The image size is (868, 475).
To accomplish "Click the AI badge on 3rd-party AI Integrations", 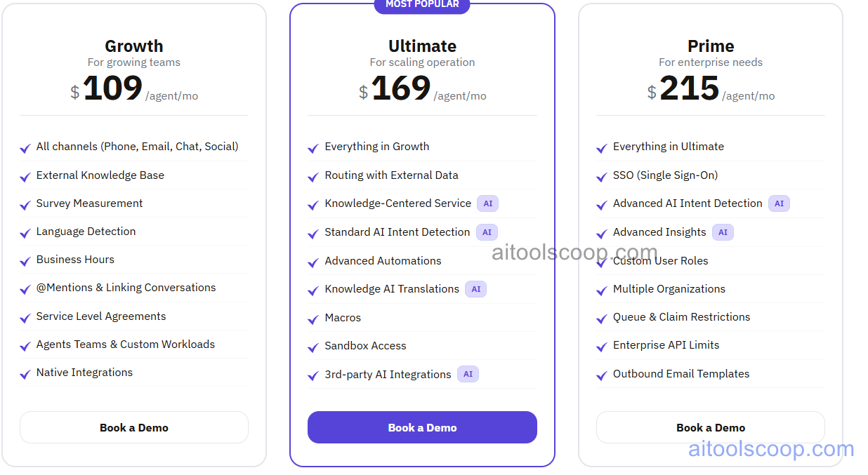I will tap(468, 374).
